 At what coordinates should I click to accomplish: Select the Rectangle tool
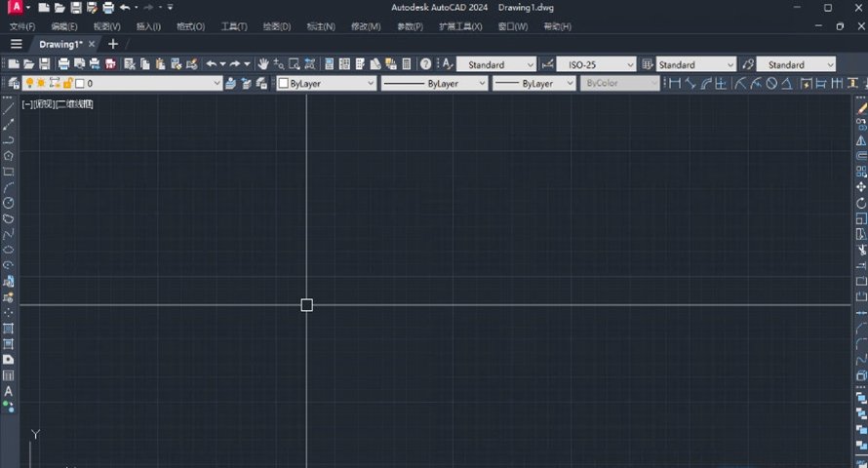[9, 172]
